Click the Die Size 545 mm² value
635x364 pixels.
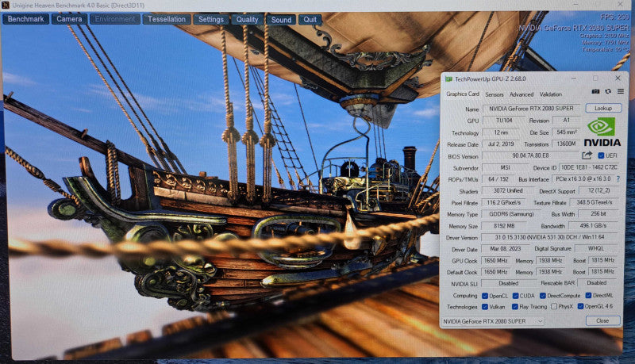click(566, 132)
